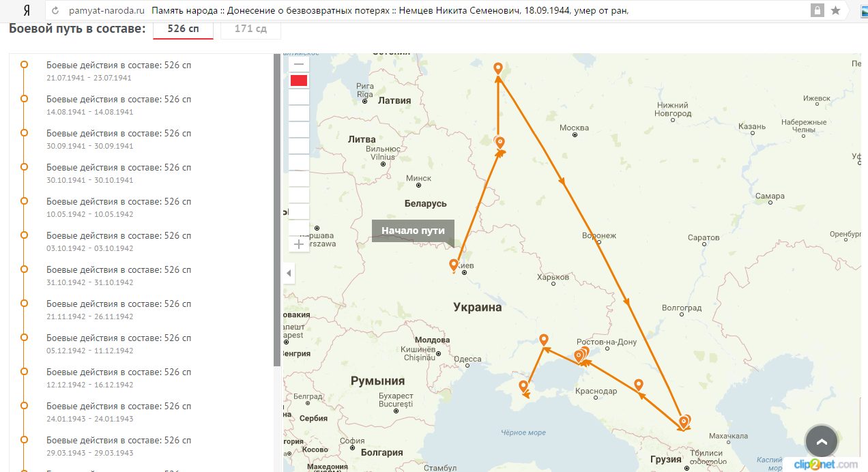Bookmark the page with star icon

tap(835, 11)
